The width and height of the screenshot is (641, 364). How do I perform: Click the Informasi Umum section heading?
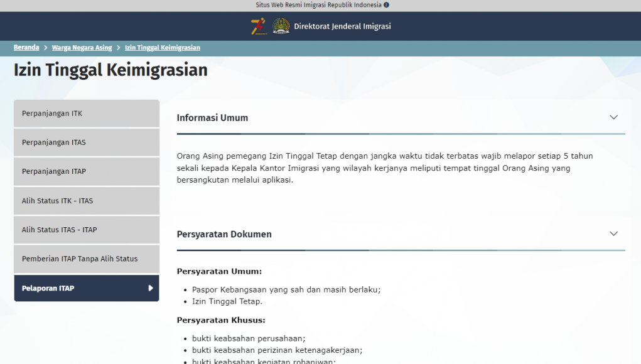click(x=212, y=118)
